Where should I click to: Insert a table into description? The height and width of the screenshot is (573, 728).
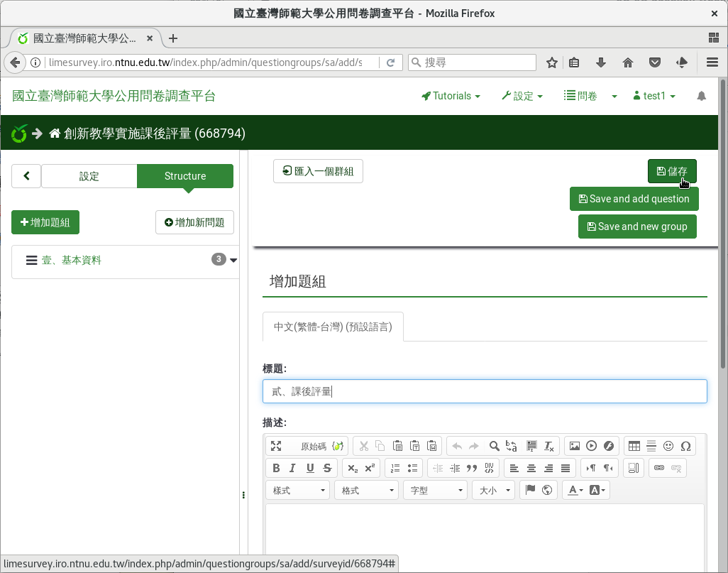point(634,446)
